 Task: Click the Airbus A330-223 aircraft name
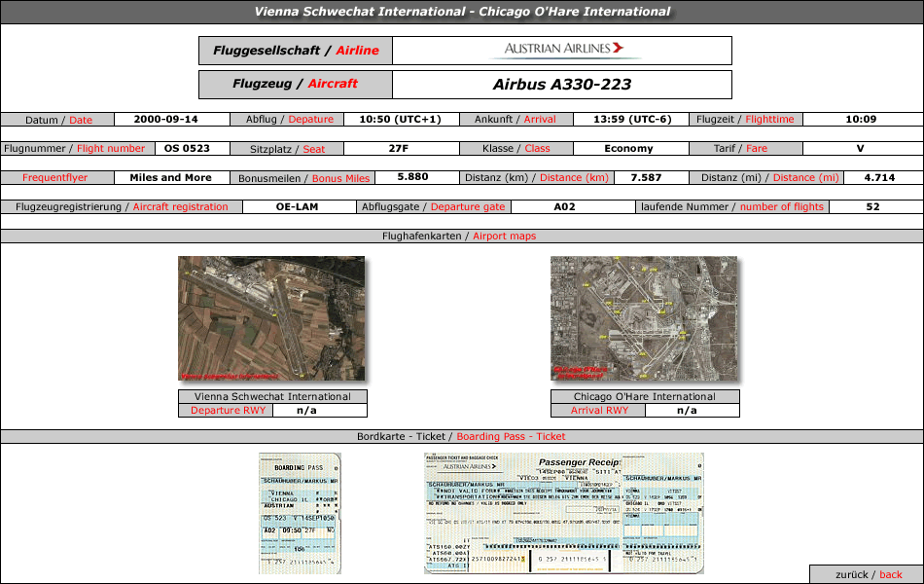click(561, 85)
